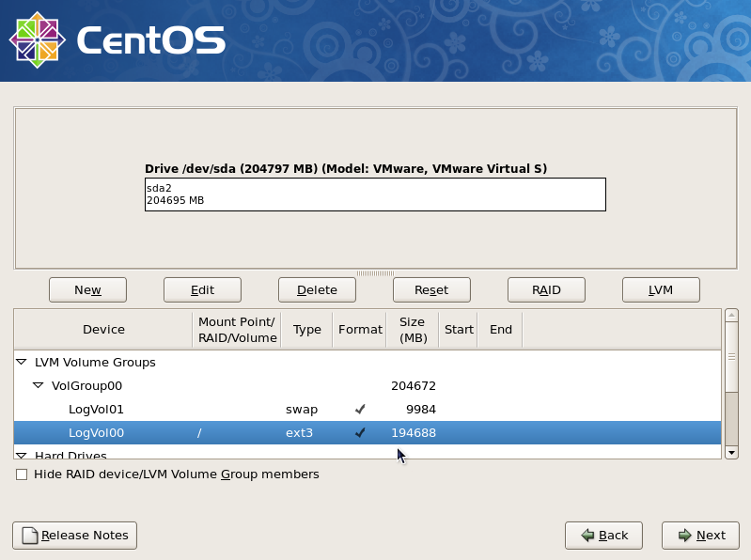Click the Drive /dev/sda heading text
751x560 pixels.
pos(346,169)
